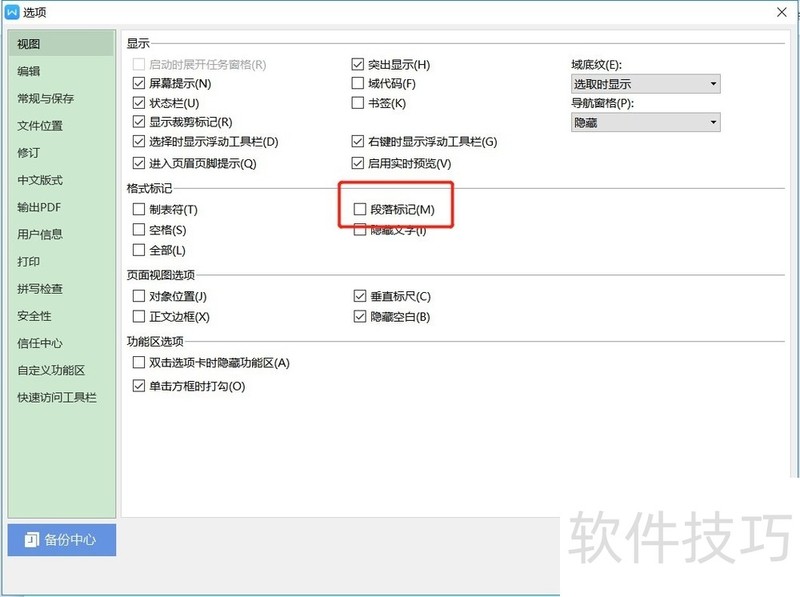The width and height of the screenshot is (800, 597).
Task: Uncheck the 状态栏 display option
Action: (x=139, y=103)
